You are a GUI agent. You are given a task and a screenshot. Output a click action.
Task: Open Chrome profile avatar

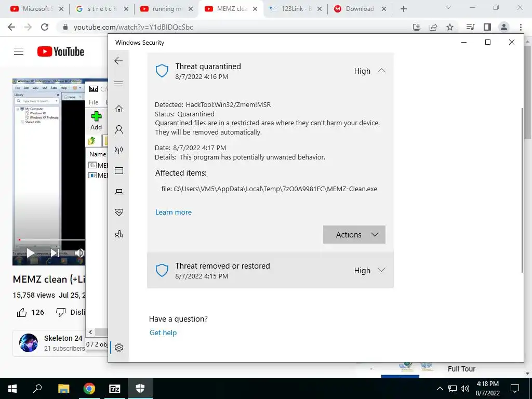[x=504, y=27]
